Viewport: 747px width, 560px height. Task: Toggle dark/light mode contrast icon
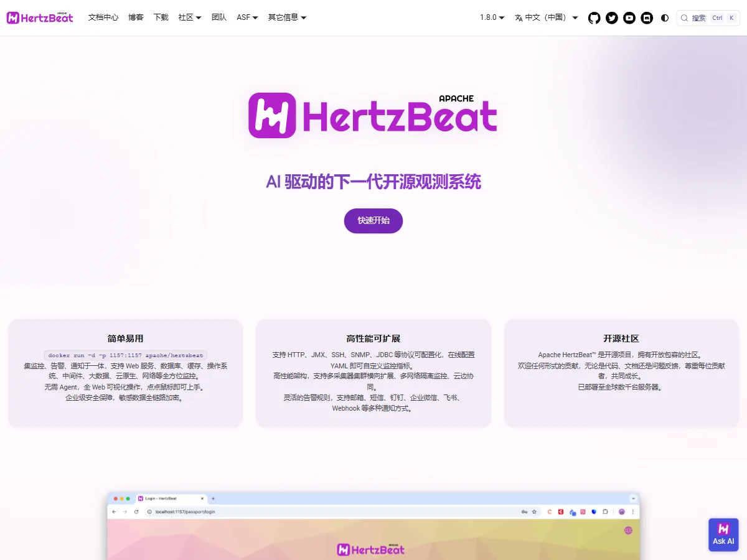point(665,18)
